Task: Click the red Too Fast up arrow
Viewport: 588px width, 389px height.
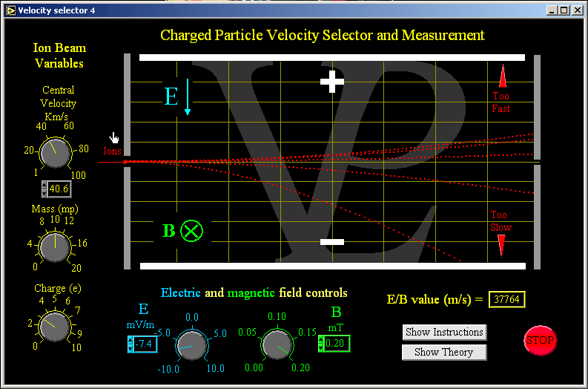Action: (x=502, y=76)
